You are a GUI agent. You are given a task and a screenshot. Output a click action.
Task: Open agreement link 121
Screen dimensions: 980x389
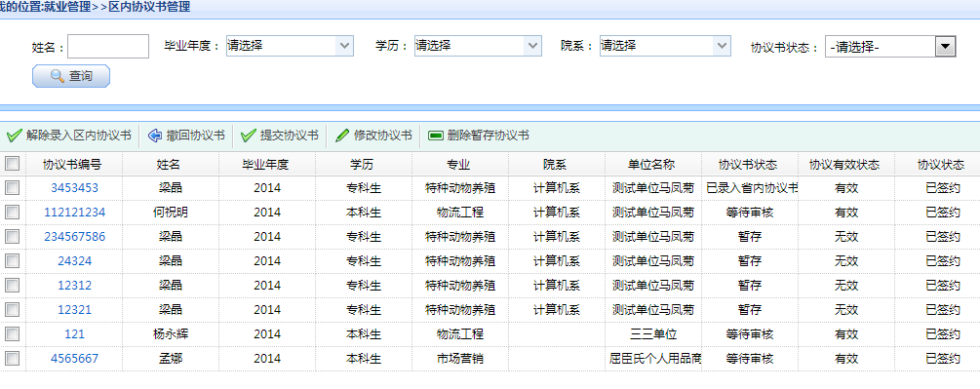(x=74, y=334)
